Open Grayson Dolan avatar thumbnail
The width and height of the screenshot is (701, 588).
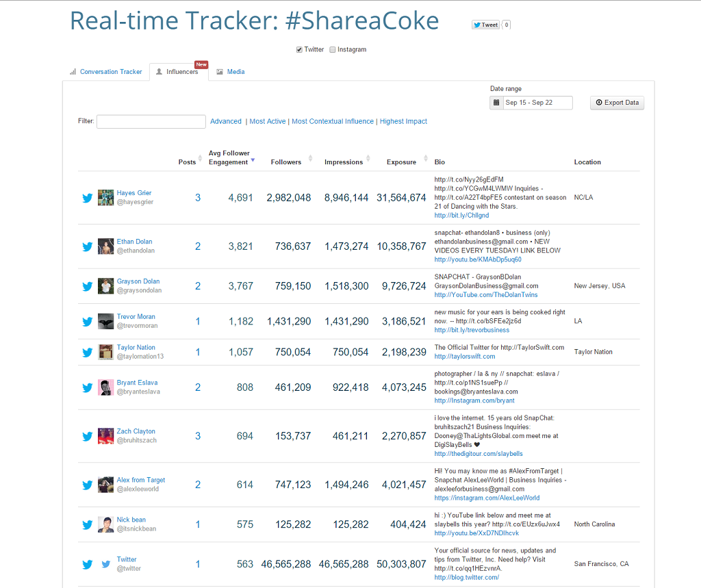point(105,286)
